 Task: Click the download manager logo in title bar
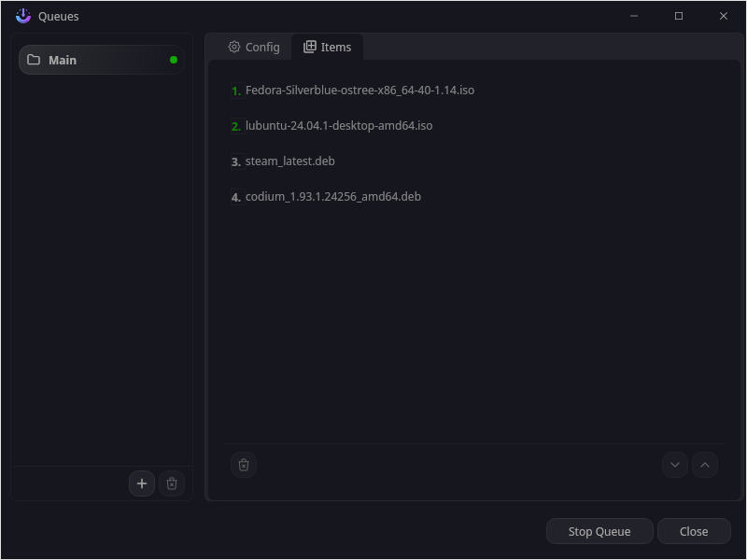pyautogui.click(x=23, y=16)
